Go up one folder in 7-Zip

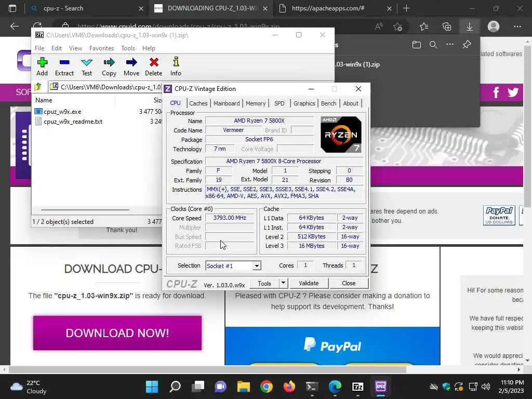pyautogui.click(x=38, y=87)
